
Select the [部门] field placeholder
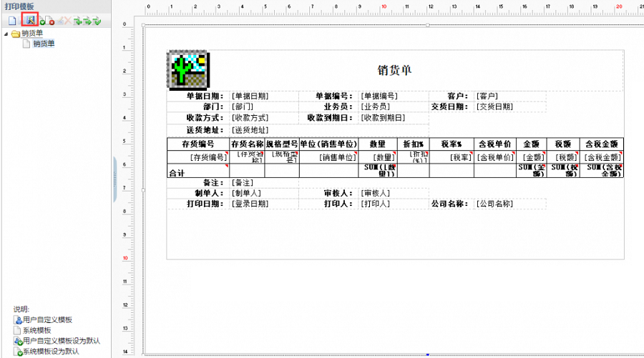pos(243,106)
